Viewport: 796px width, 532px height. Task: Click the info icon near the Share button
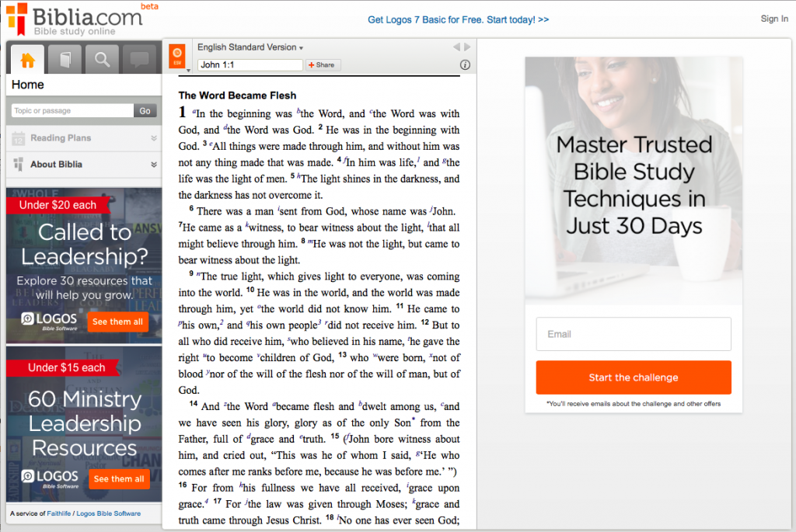pyautogui.click(x=465, y=65)
